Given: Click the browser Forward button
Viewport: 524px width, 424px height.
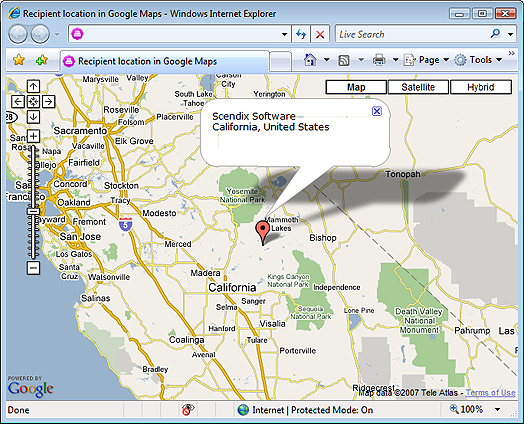Looking at the screenshot, I should point(40,34).
